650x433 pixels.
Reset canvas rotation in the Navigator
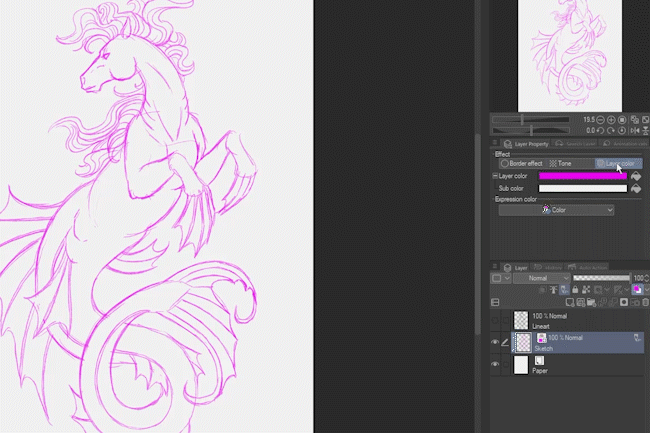pos(622,131)
